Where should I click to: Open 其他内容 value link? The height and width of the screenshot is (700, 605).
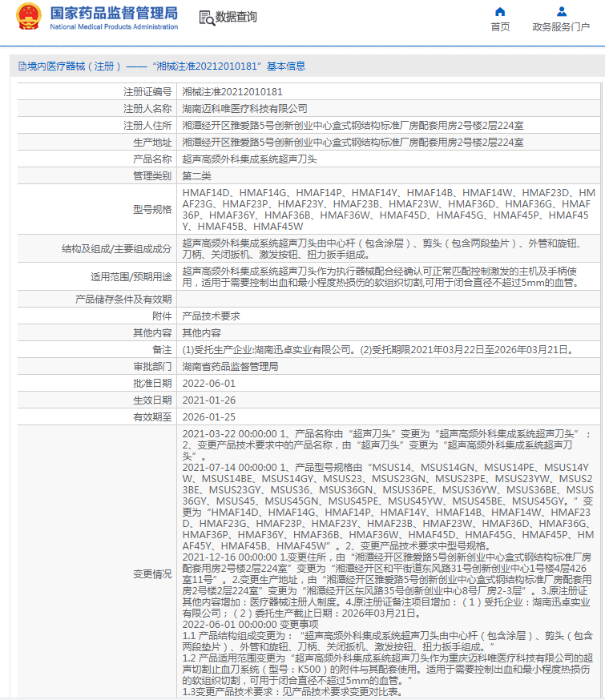(201, 333)
